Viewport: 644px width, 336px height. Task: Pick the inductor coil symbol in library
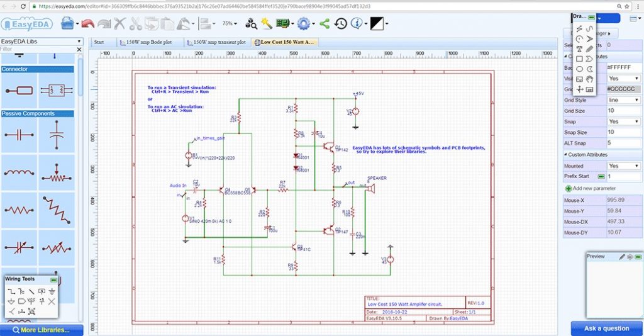pos(19,172)
